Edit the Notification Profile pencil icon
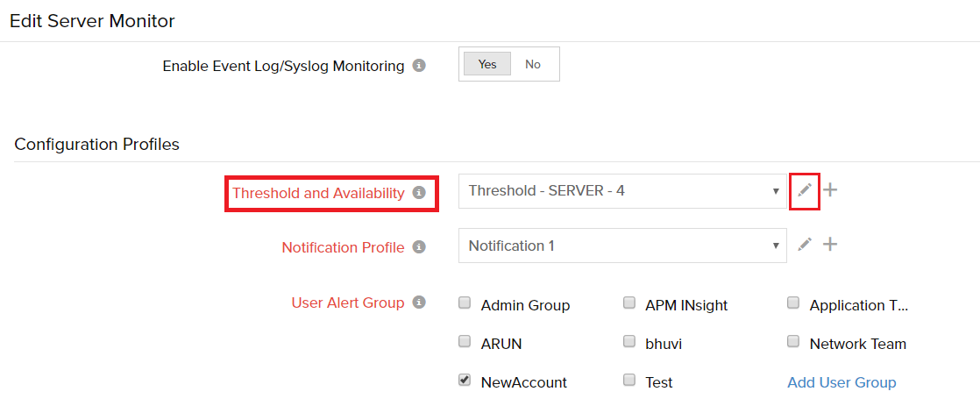 pyautogui.click(x=805, y=245)
